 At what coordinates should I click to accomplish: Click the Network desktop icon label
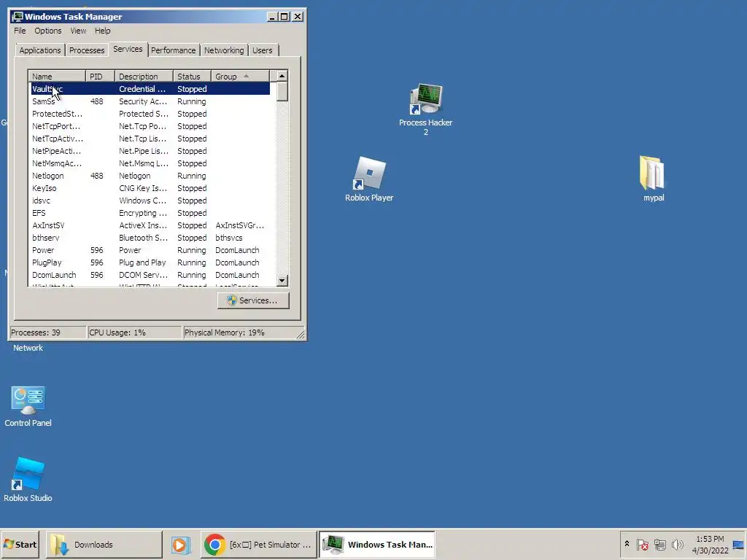coord(28,348)
